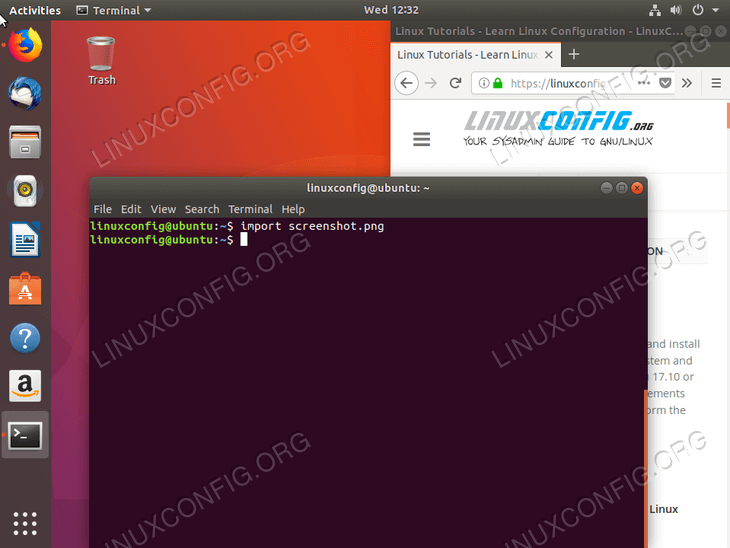The width and height of the screenshot is (730, 548).
Task: Open Ubuntu Software store icon
Action: (25, 289)
